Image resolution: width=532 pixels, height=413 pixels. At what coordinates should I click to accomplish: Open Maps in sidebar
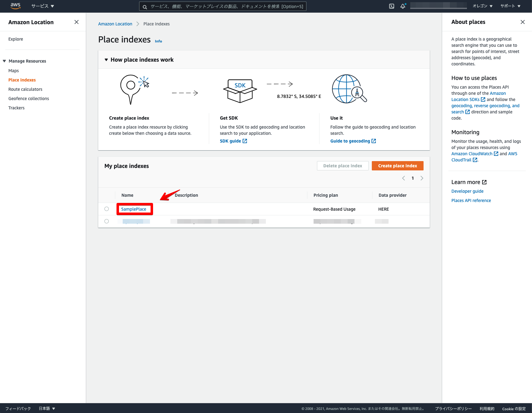[x=14, y=71]
